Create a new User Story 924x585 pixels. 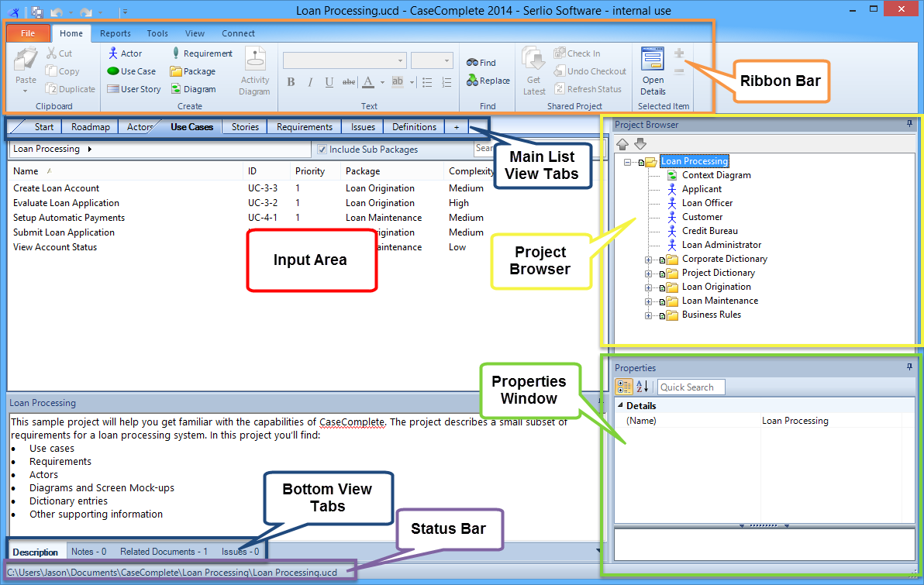pyautogui.click(x=134, y=89)
